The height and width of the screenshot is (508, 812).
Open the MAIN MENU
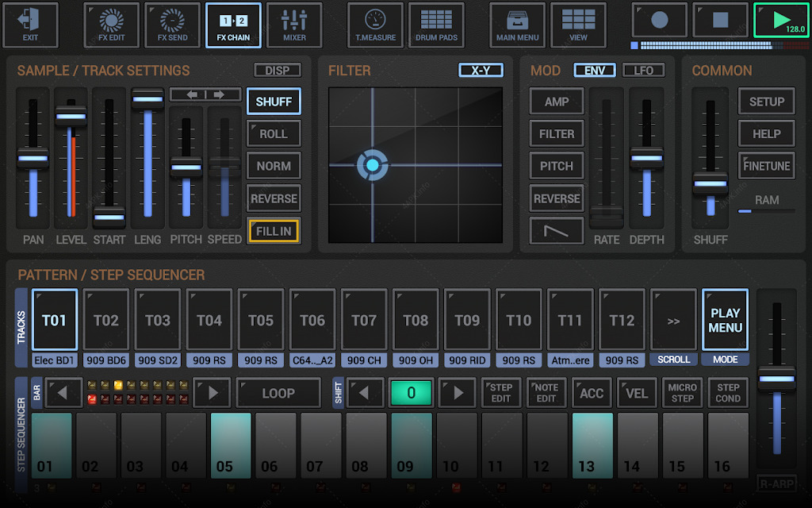coord(517,25)
